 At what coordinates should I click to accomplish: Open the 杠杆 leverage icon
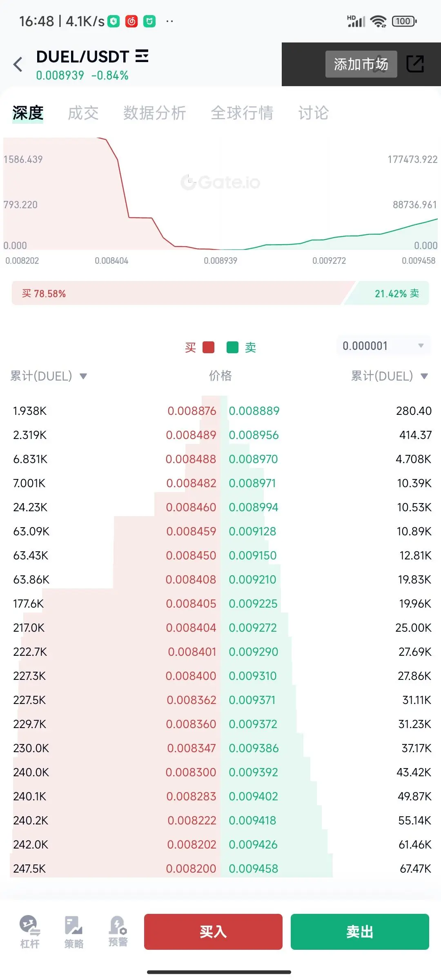point(30,932)
